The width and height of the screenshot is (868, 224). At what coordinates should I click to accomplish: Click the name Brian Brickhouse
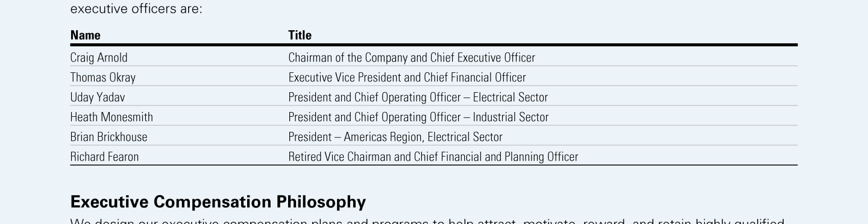click(x=108, y=137)
